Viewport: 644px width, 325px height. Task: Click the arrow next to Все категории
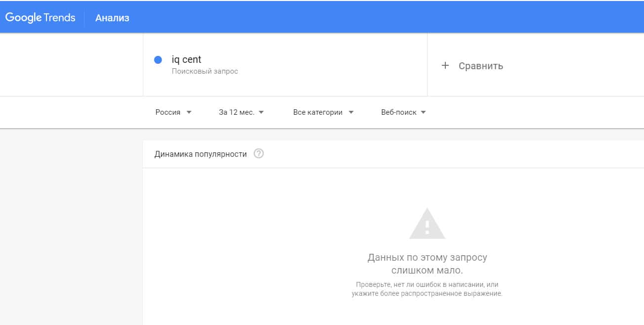(351, 112)
